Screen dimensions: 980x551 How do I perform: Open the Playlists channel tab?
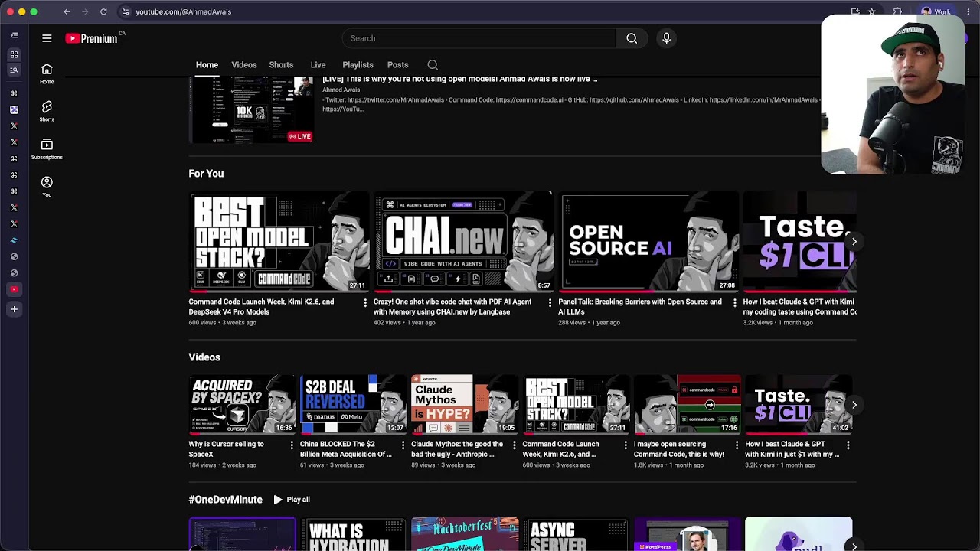358,65
